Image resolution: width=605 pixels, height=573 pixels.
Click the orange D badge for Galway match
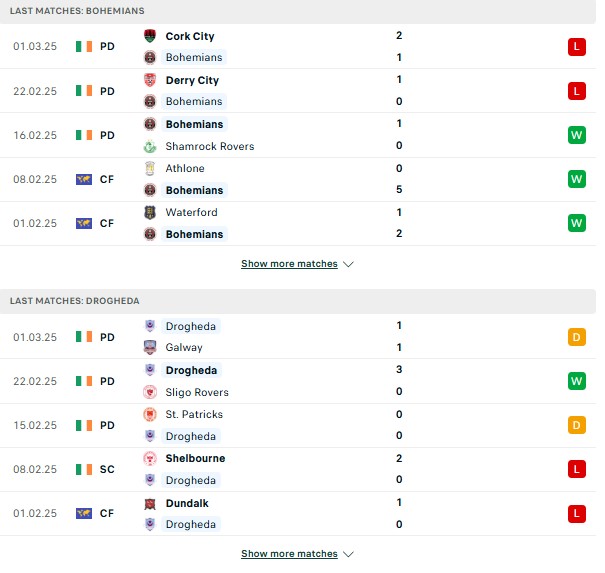[x=576, y=337]
